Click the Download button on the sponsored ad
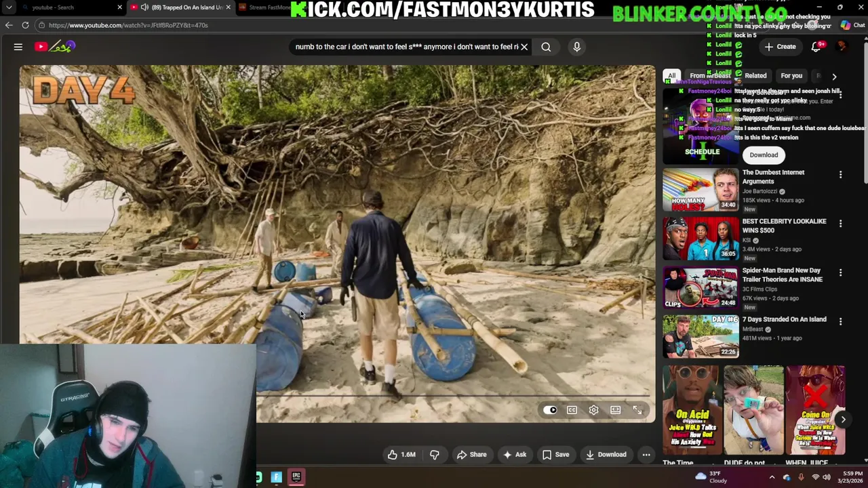Viewport: 868px width, 488px height. point(764,155)
